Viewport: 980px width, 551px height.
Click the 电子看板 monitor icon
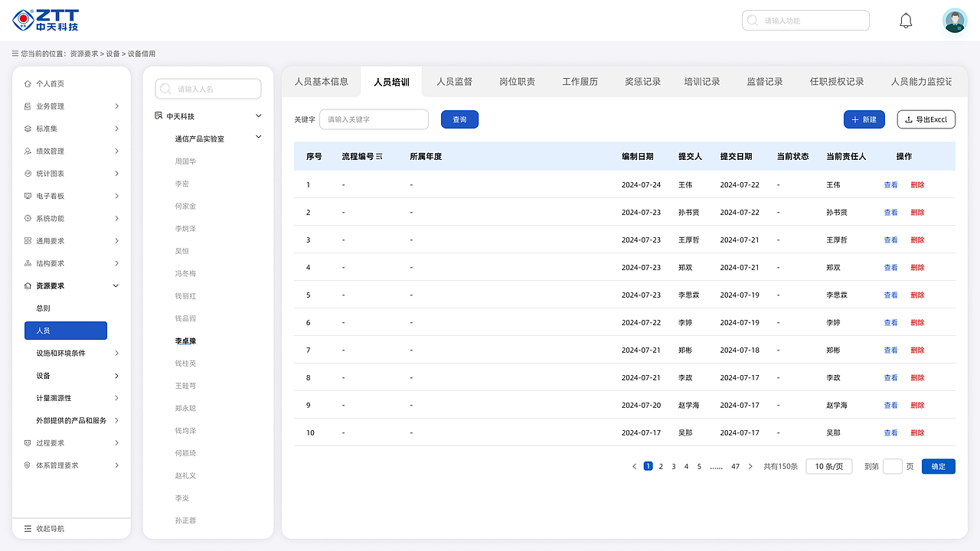[28, 195]
